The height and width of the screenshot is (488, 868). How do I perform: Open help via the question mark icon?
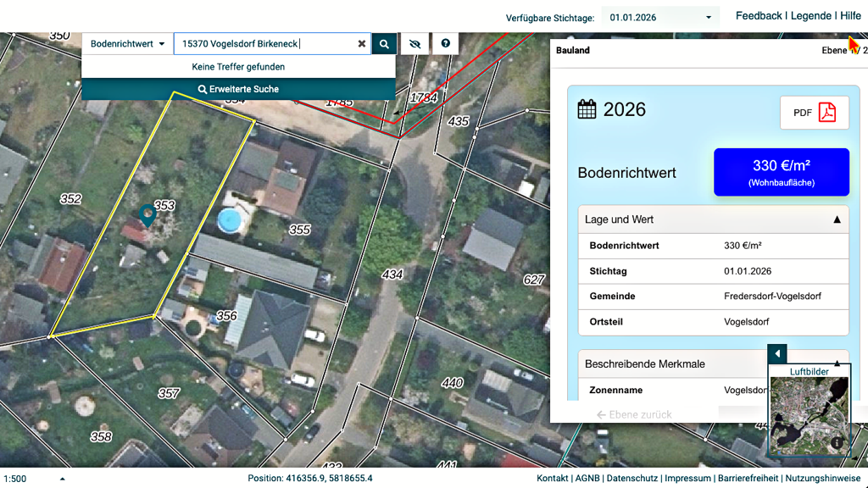pyautogui.click(x=445, y=43)
